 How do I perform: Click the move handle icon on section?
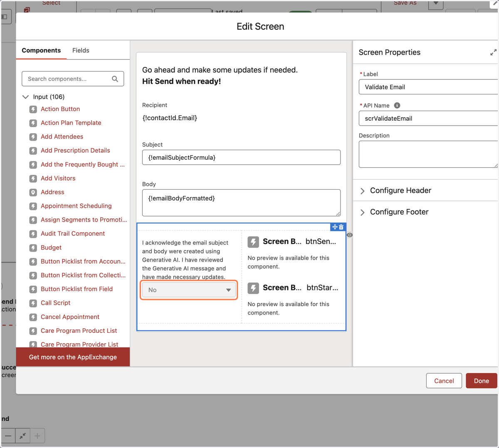(335, 227)
